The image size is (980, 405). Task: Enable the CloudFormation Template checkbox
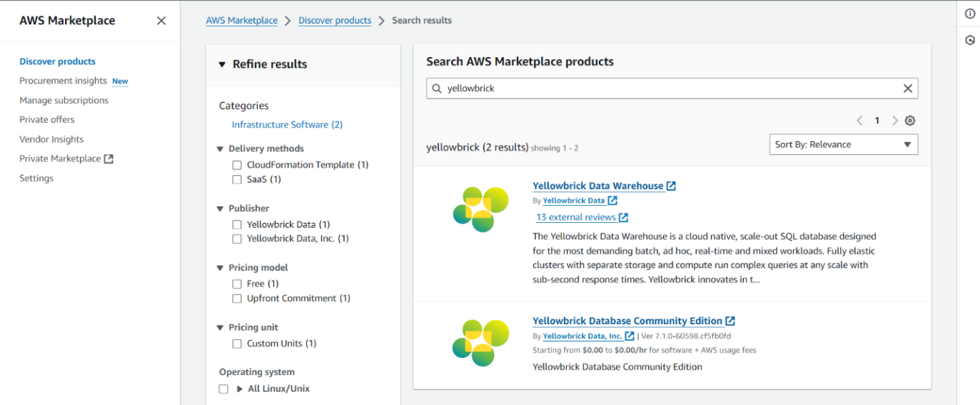pyautogui.click(x=237, y=165)
